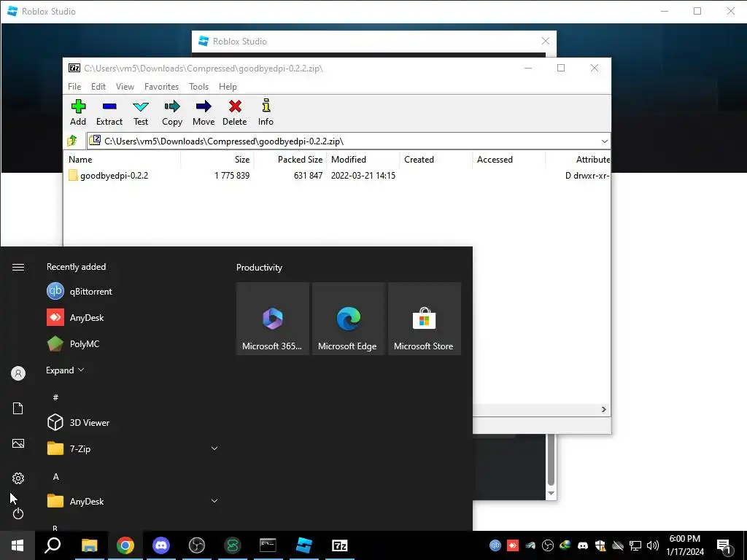Select the goodbyedpi-0.2.2 folder row
Screen dimensions: 747x560
pyautogui.click(x=337, y=176)
